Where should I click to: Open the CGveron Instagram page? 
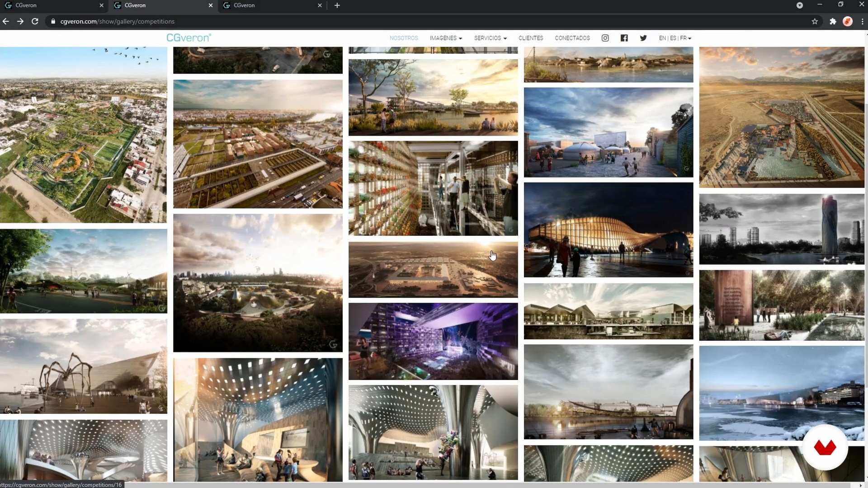click(605, 38)
